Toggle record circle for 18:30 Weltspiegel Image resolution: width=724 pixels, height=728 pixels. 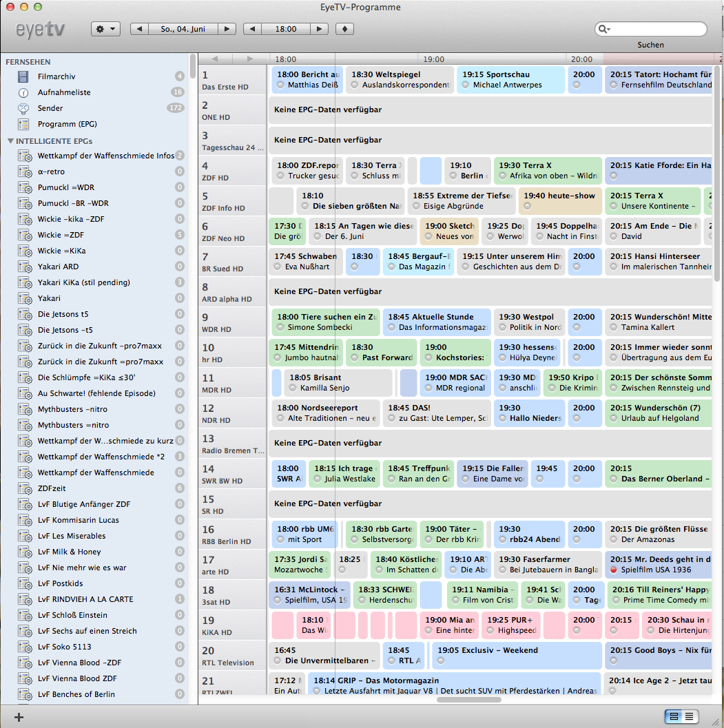(x=354, y=85)
